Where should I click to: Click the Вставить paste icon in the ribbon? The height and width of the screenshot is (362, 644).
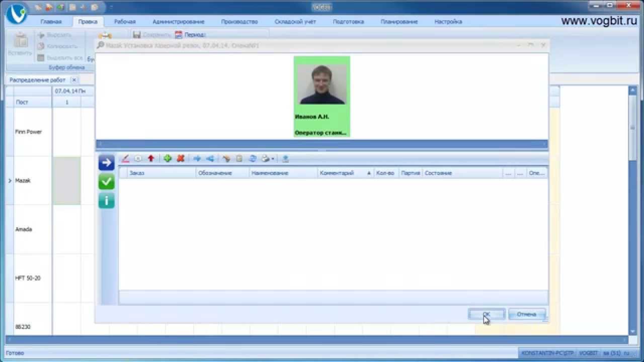click(x=20, y=41)
